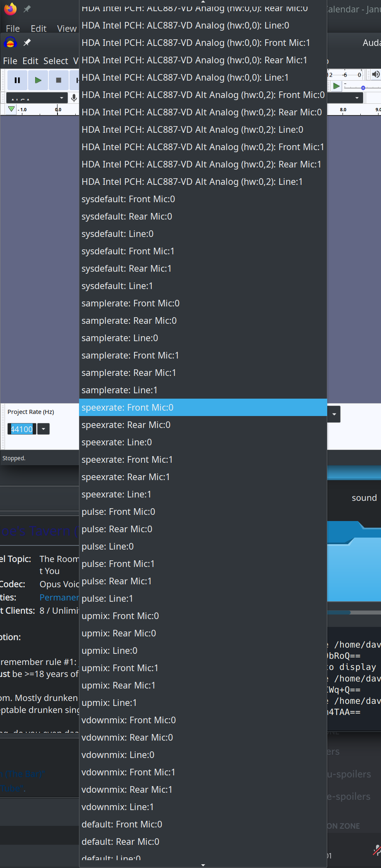Select vdownmix: Rear Mic:0
381x868 pixels.
203,737
